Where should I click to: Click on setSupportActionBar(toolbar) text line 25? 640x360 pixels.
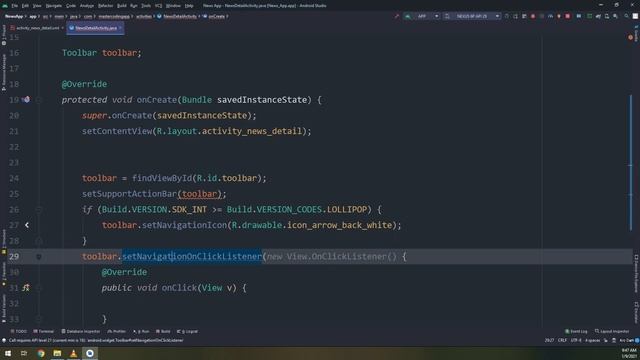point(154,194)
